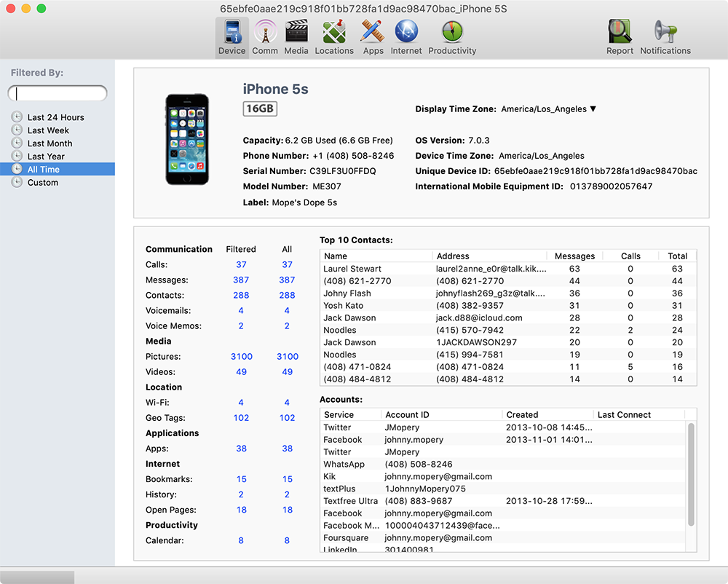The image size is (728, 584).
Task: Open the filtered Open Pages count 18
Action: [241, 510]
